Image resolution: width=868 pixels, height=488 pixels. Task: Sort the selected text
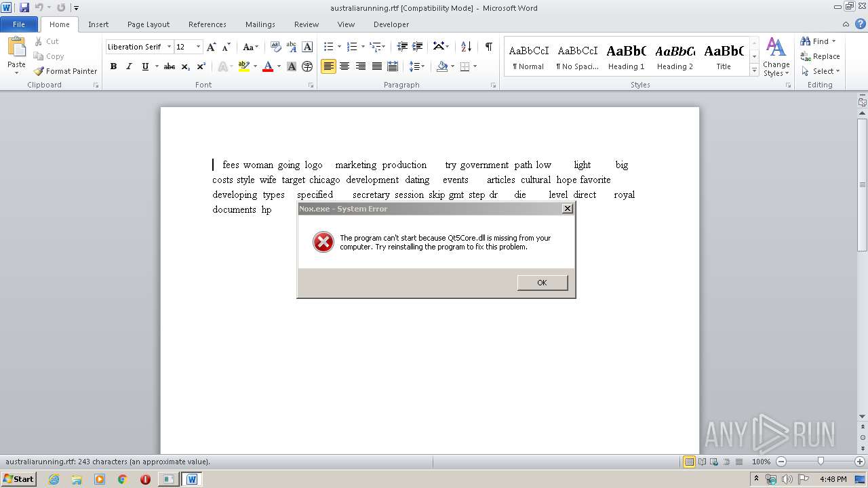tap(466, 47)
